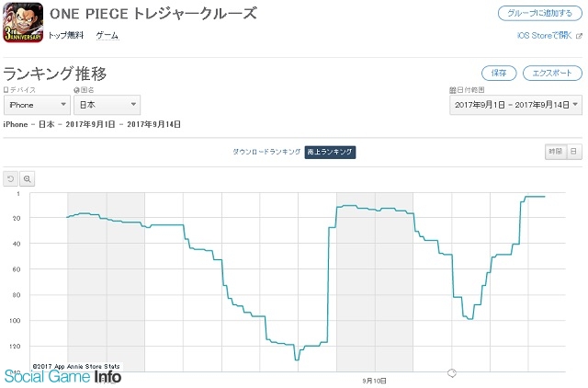
Task: Select the 売上ランキング tab
Action: 330,152
